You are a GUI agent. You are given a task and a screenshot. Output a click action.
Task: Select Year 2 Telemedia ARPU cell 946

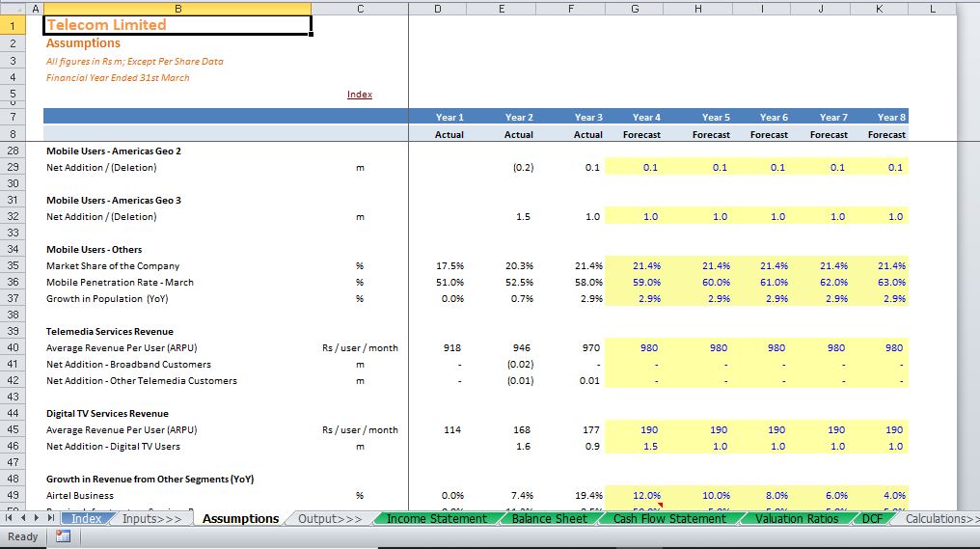(502, 348)
